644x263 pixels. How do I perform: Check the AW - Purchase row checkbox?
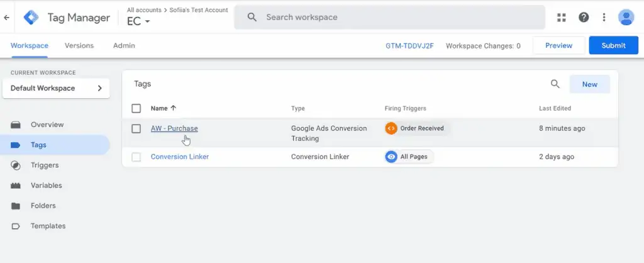(x=136, y=128)
